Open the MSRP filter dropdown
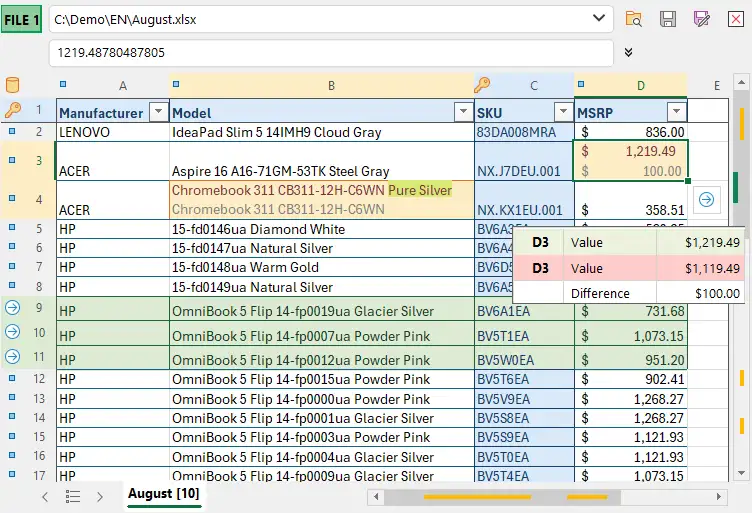The width and height of the screenshot is (752, 513). [676, 112]
